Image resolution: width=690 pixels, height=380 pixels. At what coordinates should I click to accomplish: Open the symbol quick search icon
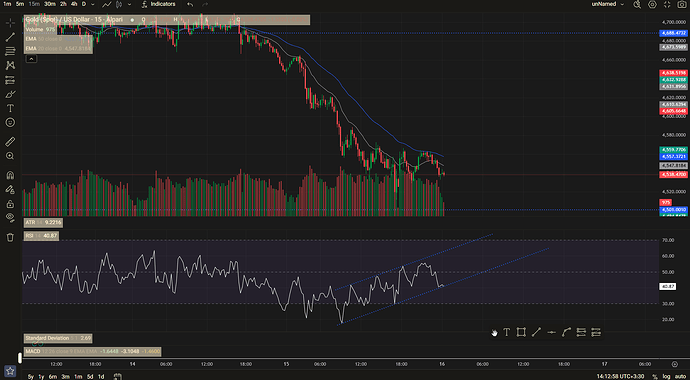coord(637,4)
